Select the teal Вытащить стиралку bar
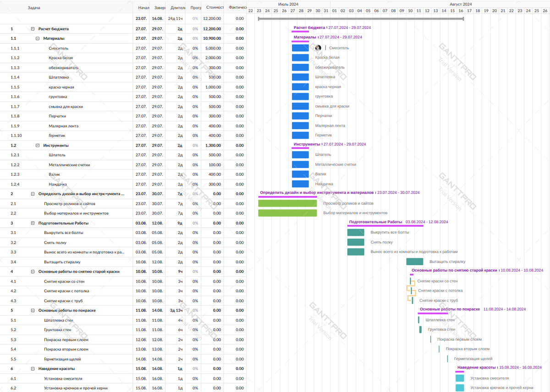 (x=415, y=262)
